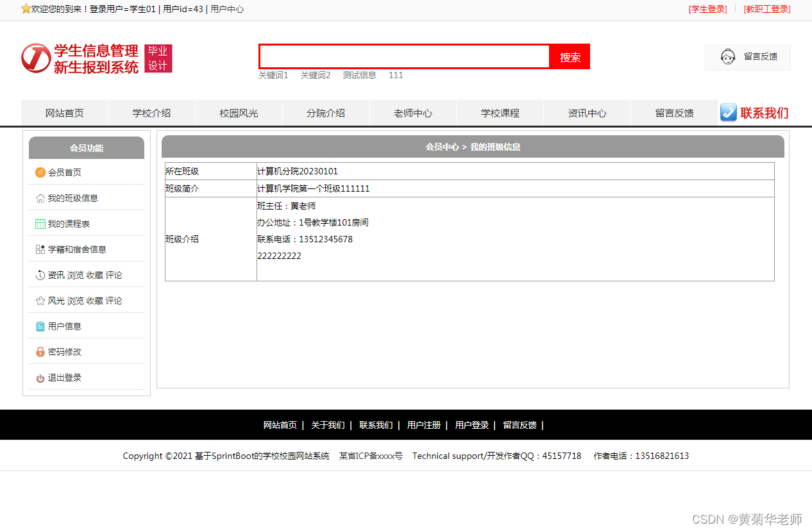This screenshot has width=812, height=532.
Task: Click the phone icon beside 联系我们
Action: click(x=728, y=112)
